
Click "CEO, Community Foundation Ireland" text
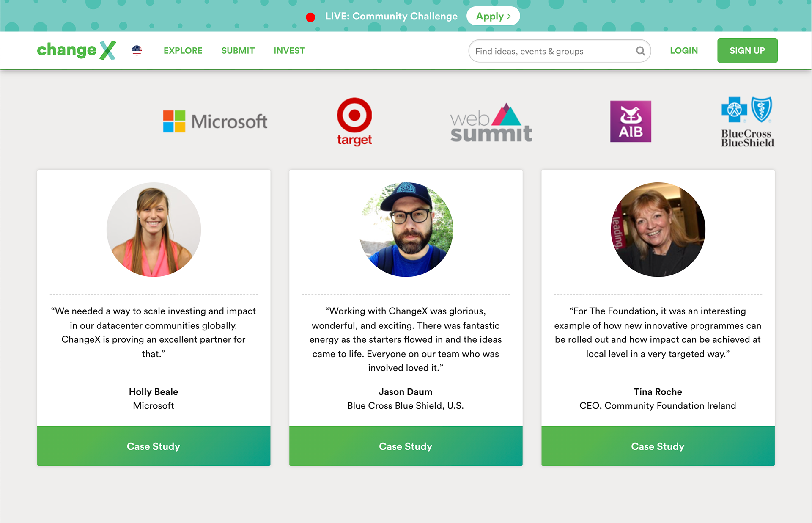(658, 406)
